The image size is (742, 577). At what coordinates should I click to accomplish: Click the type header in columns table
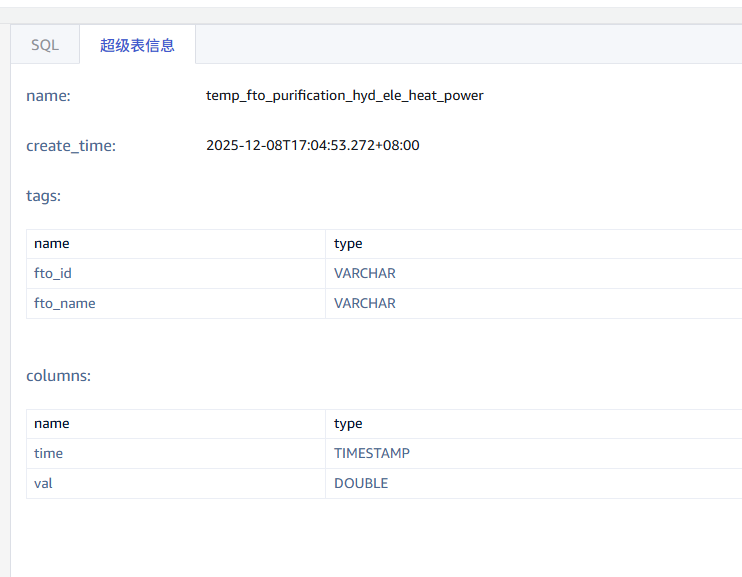pyautogui.click(x=348, y=423)
